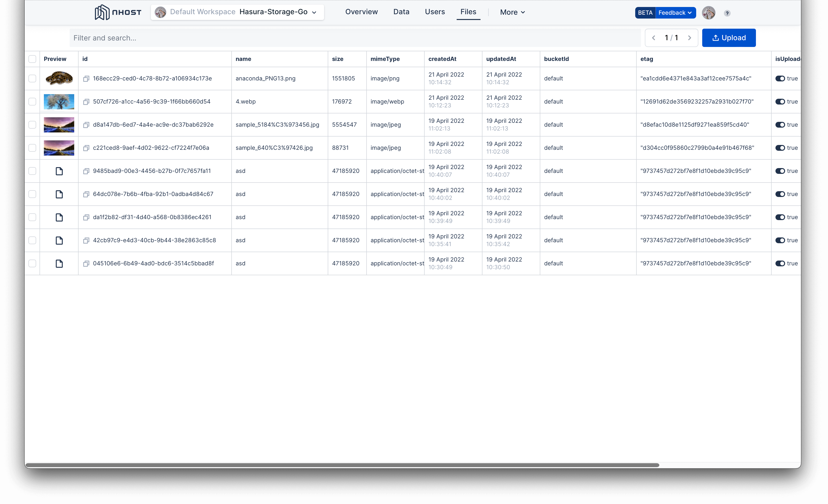Enable the select-all rows checkbox
Image resolution: width=828 pixels, height=504 pixels.
coord(32,59)
